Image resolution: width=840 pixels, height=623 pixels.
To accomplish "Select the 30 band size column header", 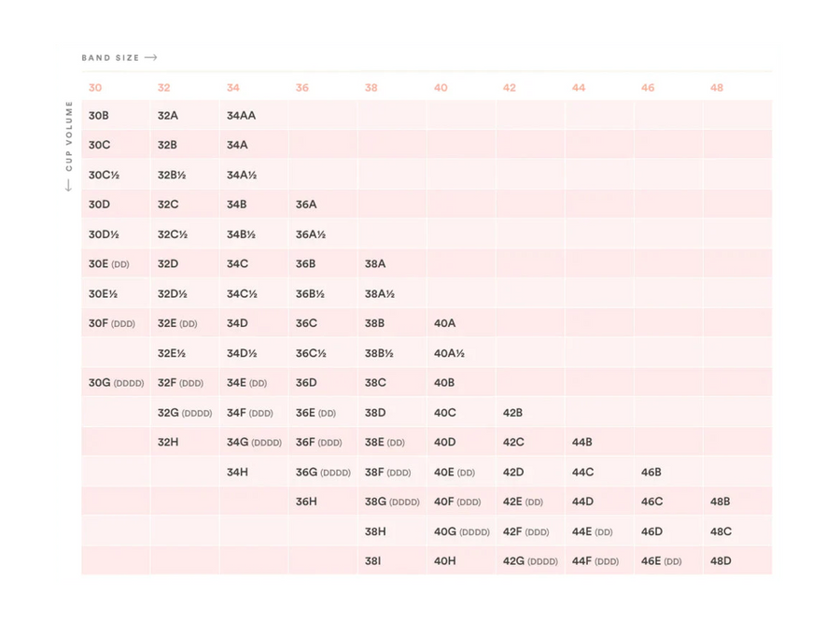I will 95,88.
